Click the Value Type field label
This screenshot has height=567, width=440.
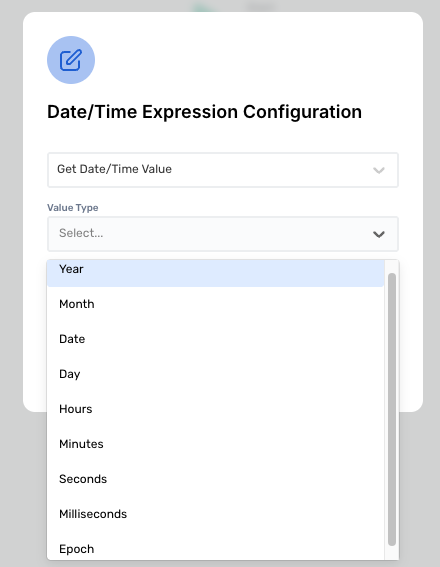[x=73, y=208]
